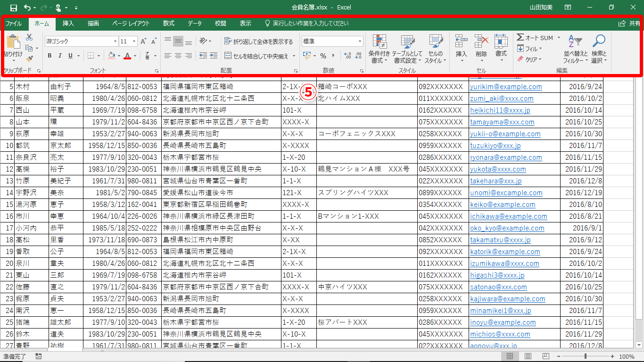Open Cell Styles (セルのスタイル) gallery
The width and height of the screenshot is (644, 362).
[436, 49]
